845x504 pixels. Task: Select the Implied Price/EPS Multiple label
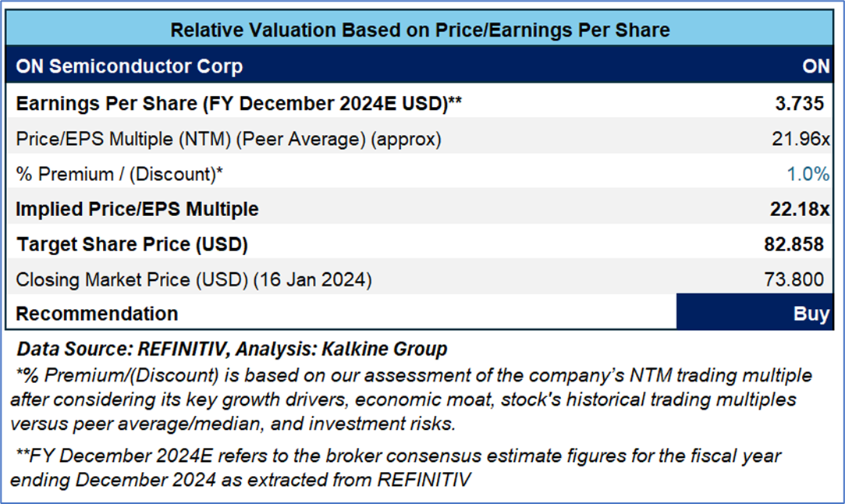click(x=137, y=209)
